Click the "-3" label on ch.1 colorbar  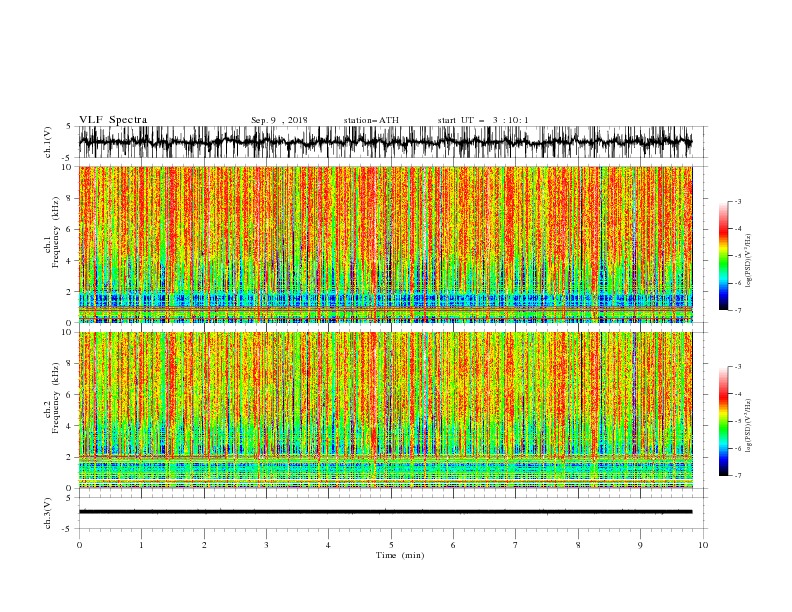click(x=738, y=201)
